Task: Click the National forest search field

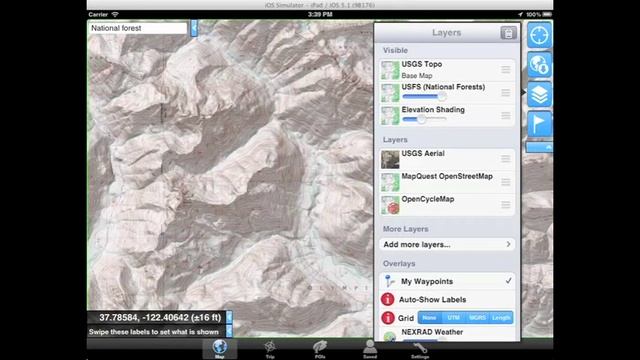Action: point(138,28)
